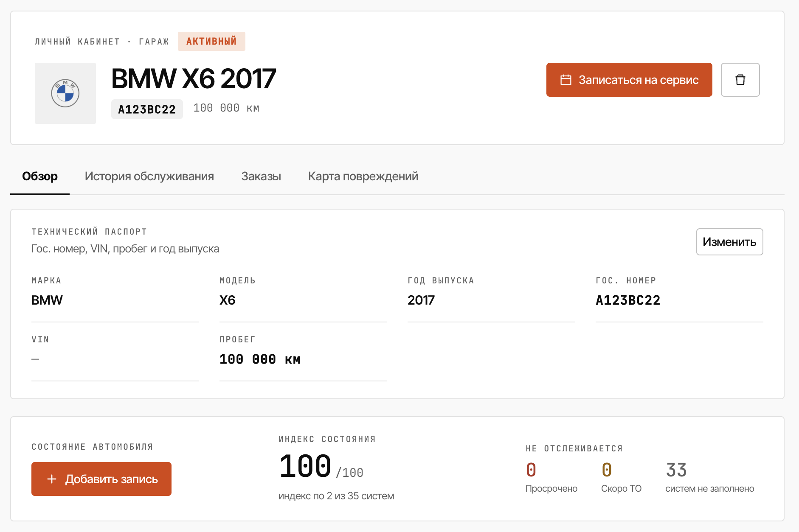Click the СОСТОЯНИЕ АВТОМОБИЛЯ heading
799x532 pixels.
point(92,447)
